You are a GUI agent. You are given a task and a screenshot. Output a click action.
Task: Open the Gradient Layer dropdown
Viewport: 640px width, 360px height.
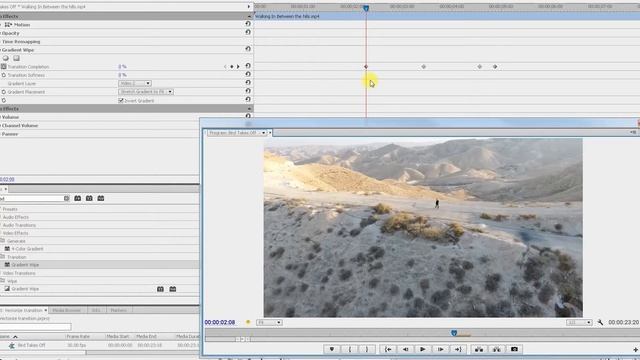tap(135, 83)
